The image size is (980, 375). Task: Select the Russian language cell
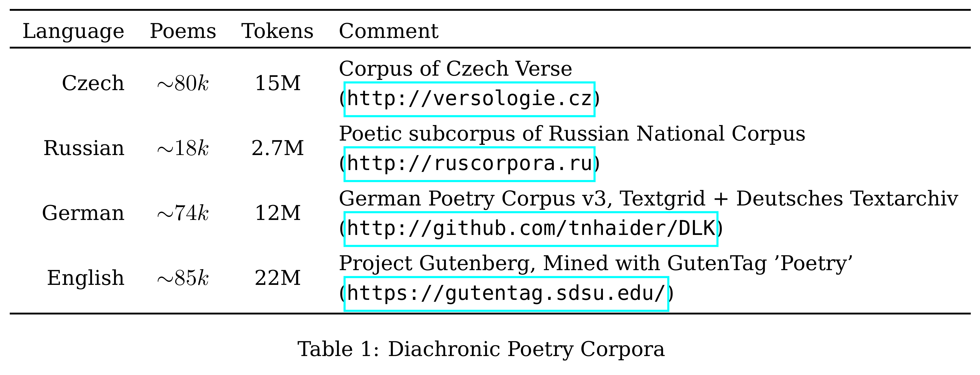tap(84, 148)
